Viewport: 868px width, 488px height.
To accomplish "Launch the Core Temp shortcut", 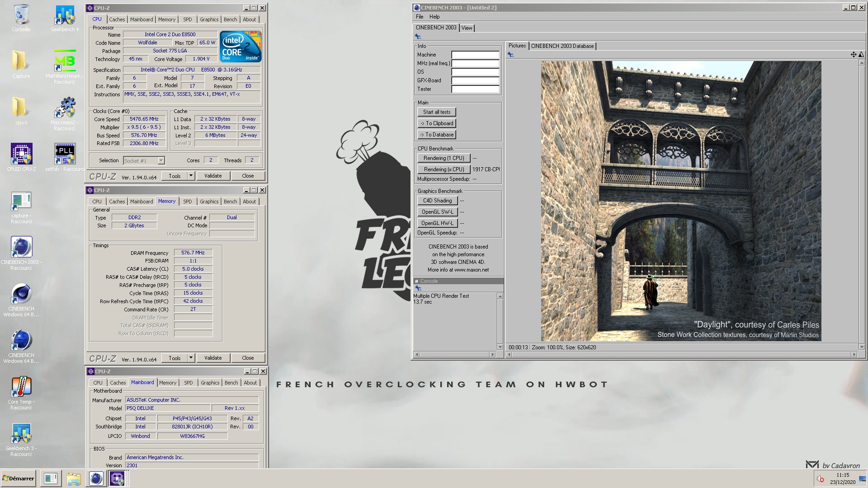I will (21, 393).
